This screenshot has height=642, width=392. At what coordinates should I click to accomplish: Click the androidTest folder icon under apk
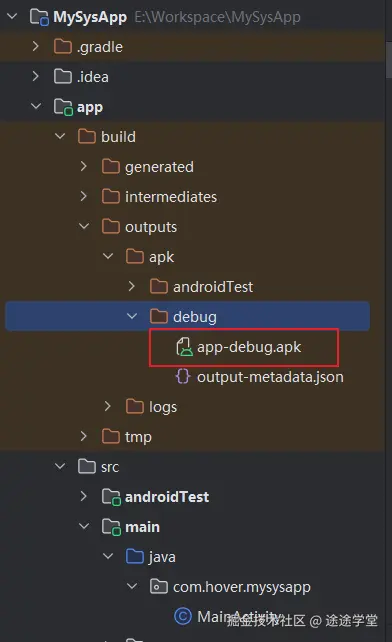pyautogui.click(x=159, y=286)
